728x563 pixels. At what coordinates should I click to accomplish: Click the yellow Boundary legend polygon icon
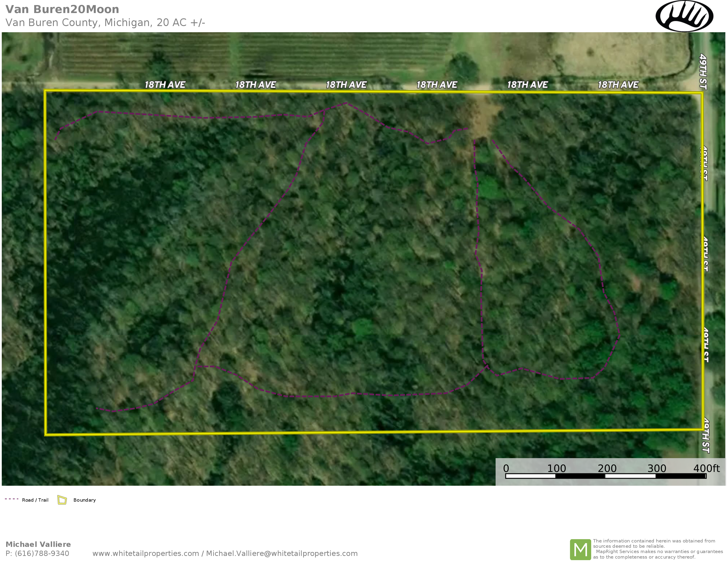point(62,500)
